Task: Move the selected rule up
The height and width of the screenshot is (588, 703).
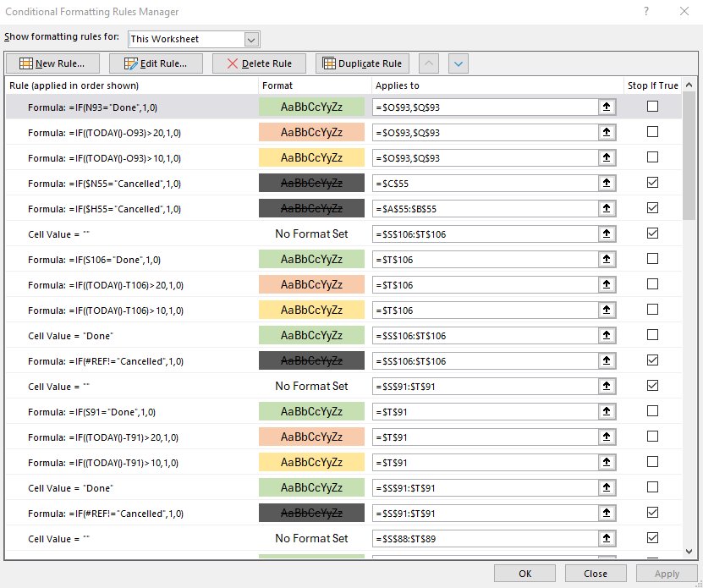Action: (428, 63)
